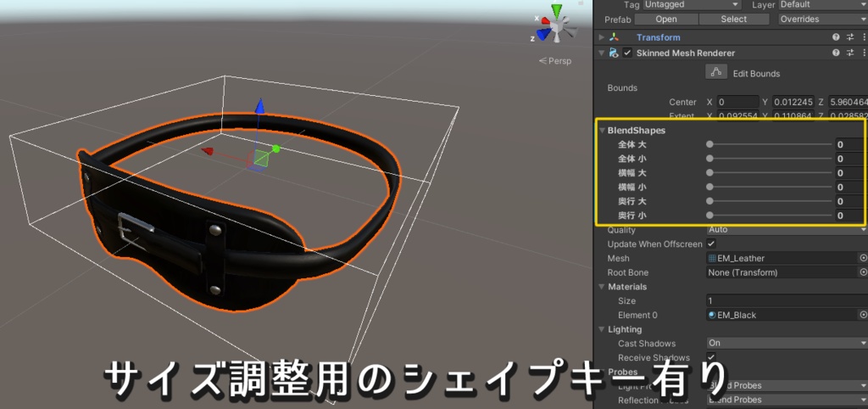868x409 pixels.
Task: Open presets icon for Skinned Mesh Renderer
Action: click(850, 53)
